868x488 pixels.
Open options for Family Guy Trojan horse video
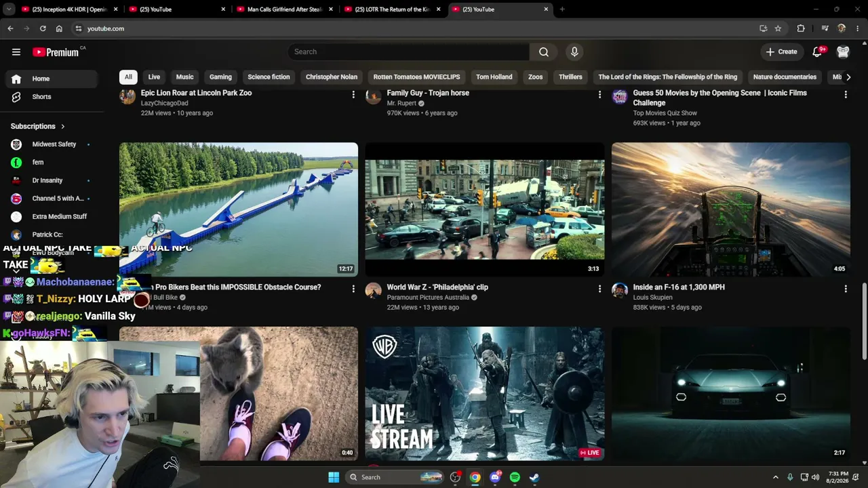click(599, 95)
